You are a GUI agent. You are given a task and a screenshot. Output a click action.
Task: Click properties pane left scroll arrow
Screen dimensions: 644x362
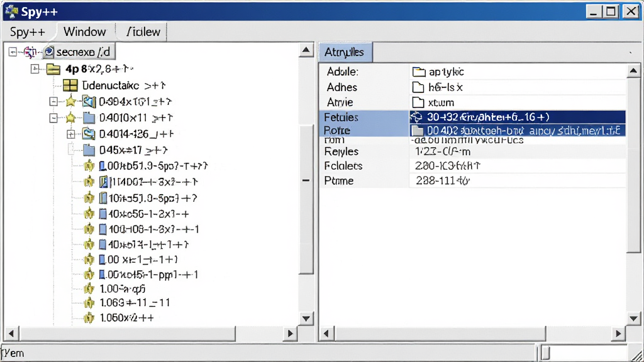326,333
